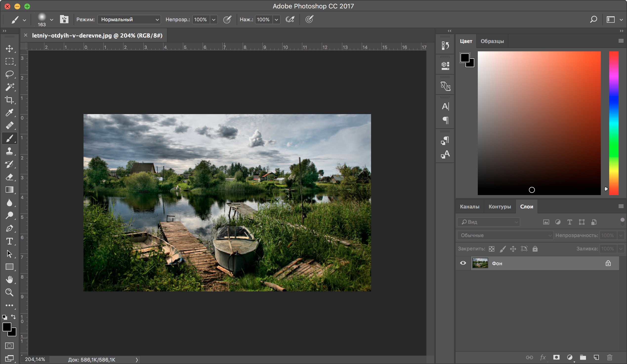Open the Вид layer filter dropdown
Image resolution: width=627 pixels, height=364 pixels.
[x=488, y=222]
